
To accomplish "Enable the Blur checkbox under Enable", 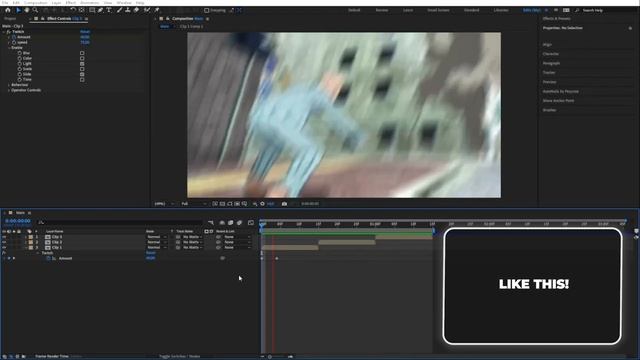I will [x=82, y=53].
